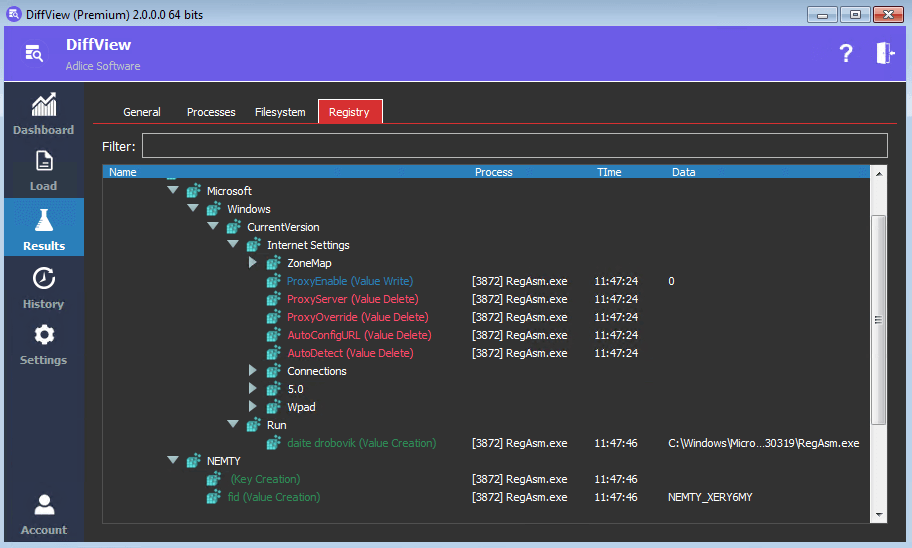Open the General tab
Viewport: 912px width, 548px height.
[142, 112]
